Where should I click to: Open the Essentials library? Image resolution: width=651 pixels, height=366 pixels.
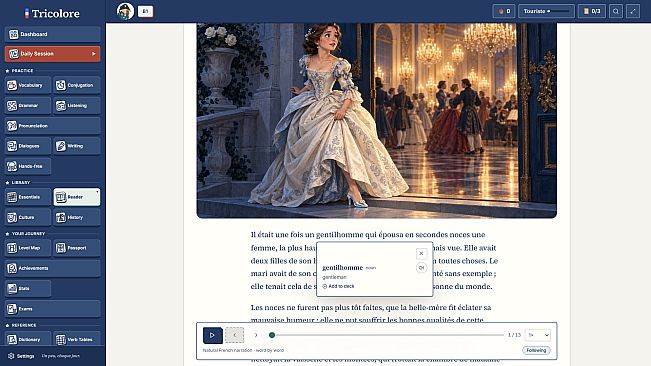[x=28, y=197]
